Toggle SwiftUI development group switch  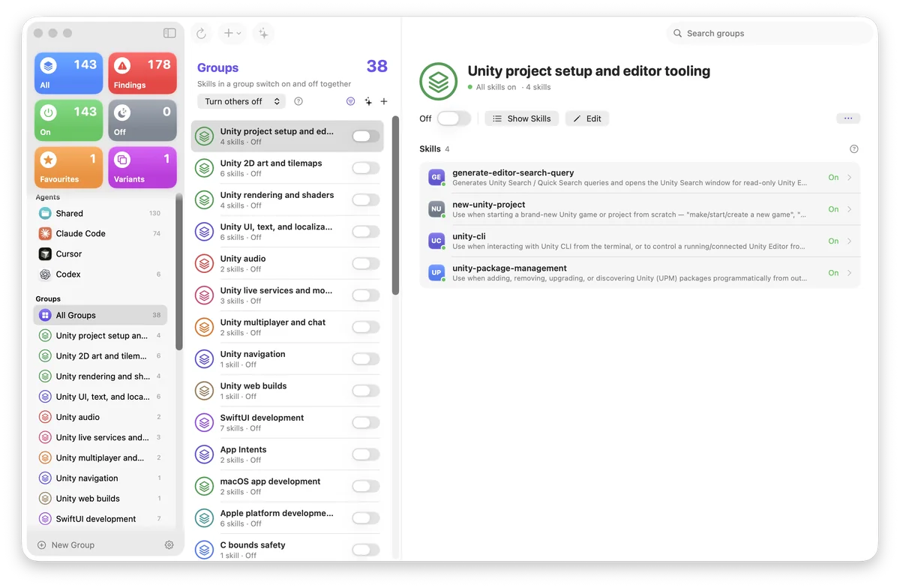point(366,422)
